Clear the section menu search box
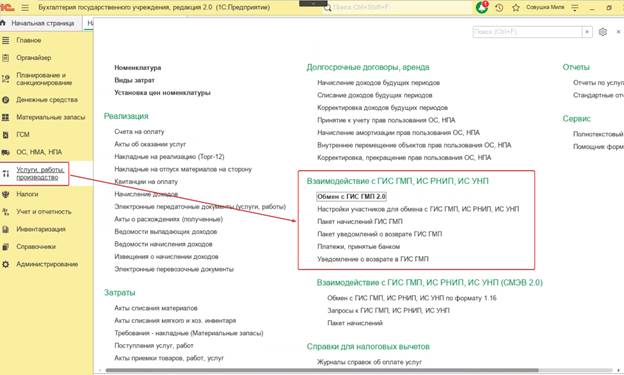This screenshot has height=375, width=624. [587, 32]
